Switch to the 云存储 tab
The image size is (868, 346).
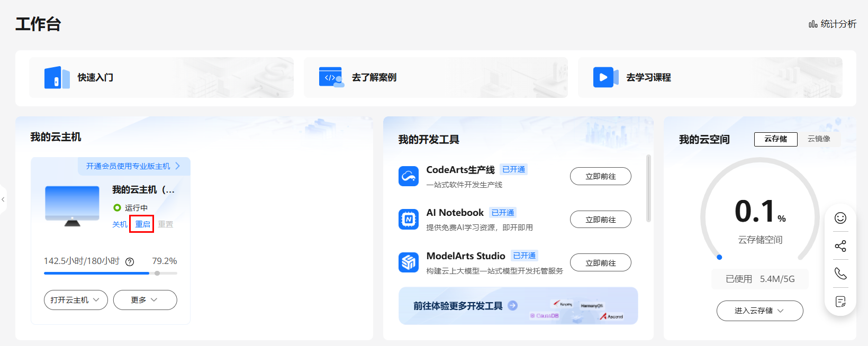(776, 139)
